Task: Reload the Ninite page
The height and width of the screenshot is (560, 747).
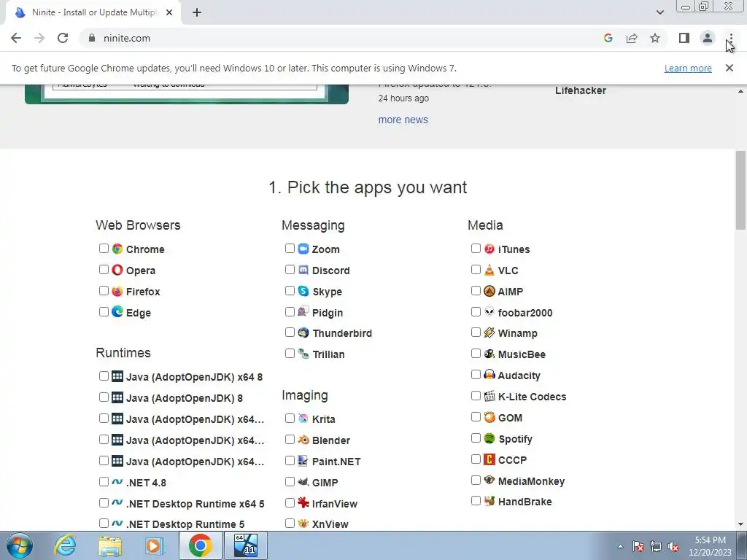Action: [x=63, y=38]
